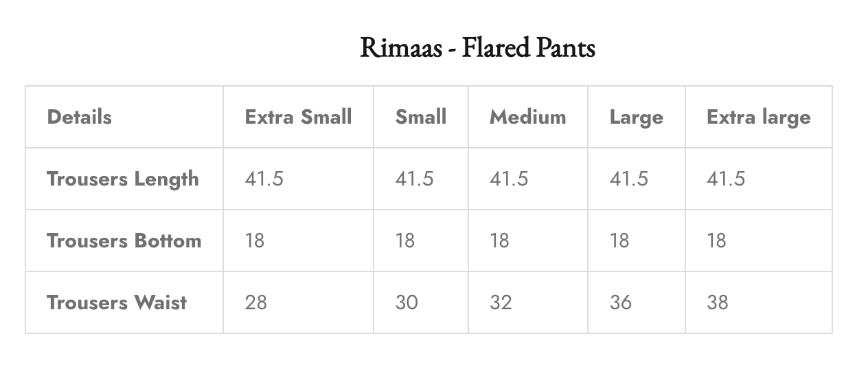Select the Trousers Waist row label

point(117,302)
